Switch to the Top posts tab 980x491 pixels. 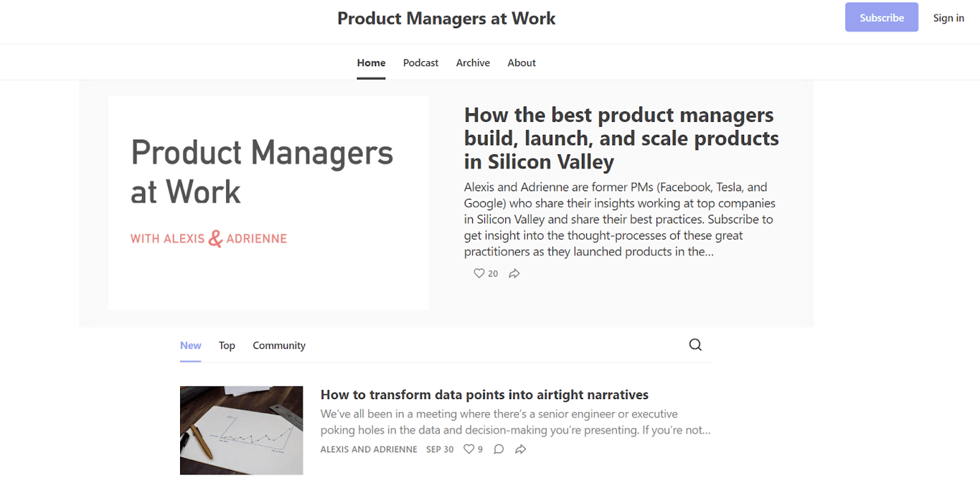(227, 345)
